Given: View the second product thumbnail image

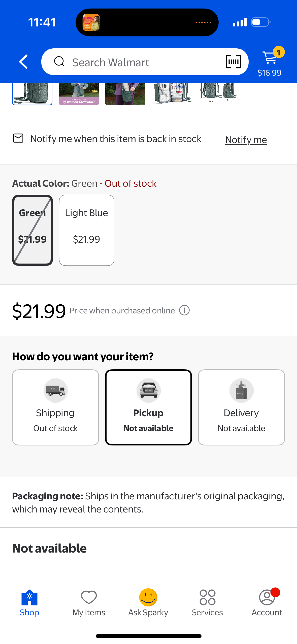Looking at the screenshot, I should (79, 94).
